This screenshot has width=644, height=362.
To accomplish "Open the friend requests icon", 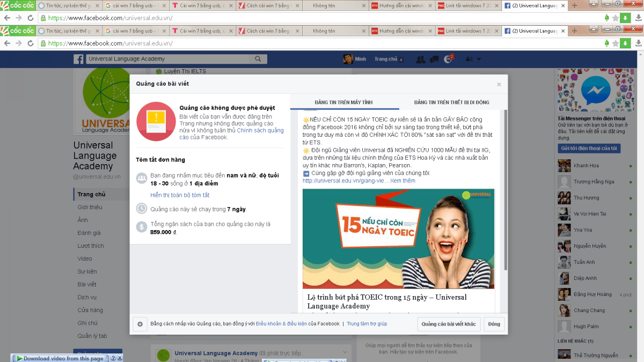I will (x=421, y=60).
